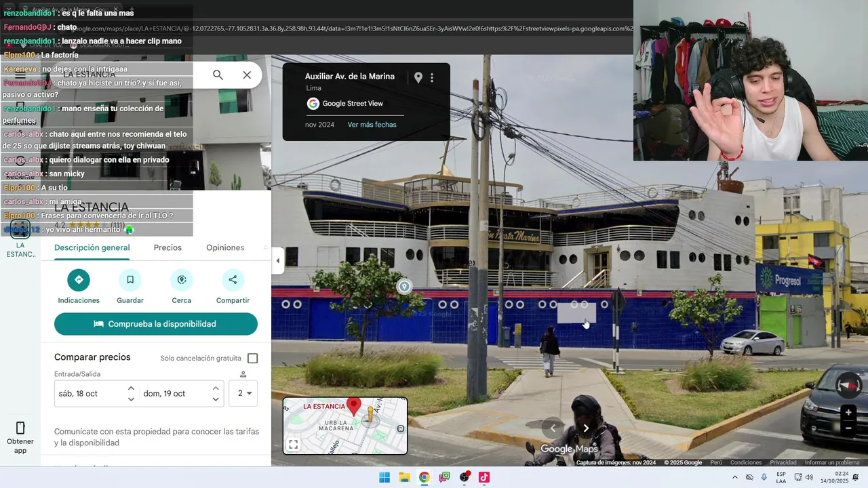The image size is (868, 488).
Task: Go to the next Street View position arrow
Action: click(x=586, y=428)
